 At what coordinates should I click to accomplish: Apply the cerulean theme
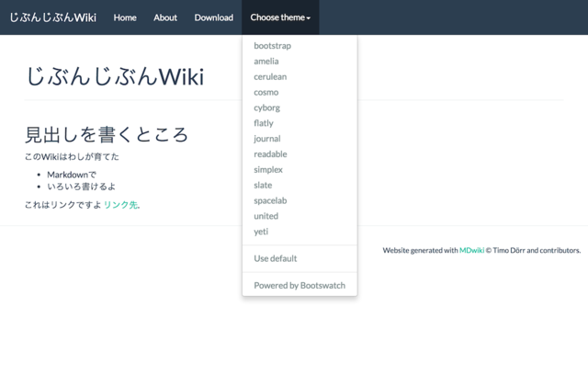pyautogui.click(x=270, y=77)
